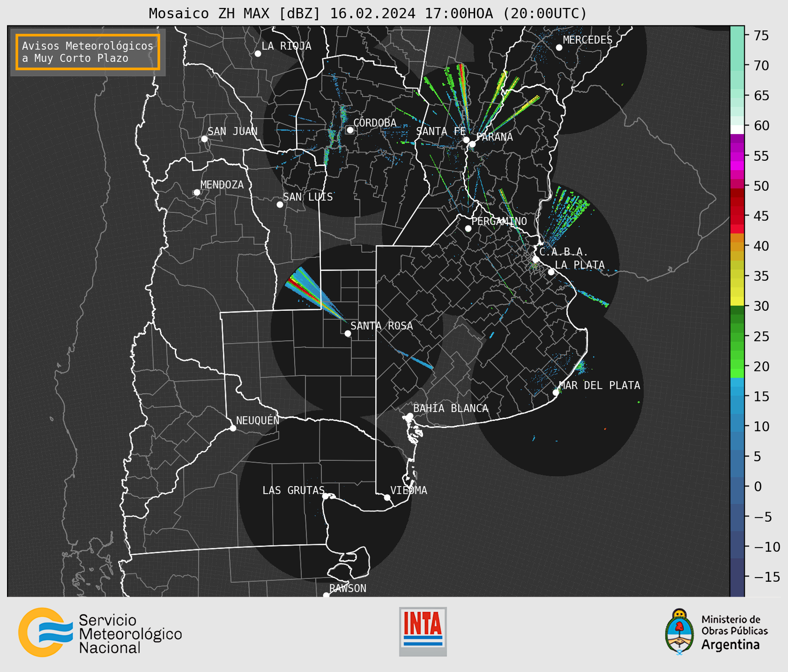Click the SANTA ROSA city marker dot
The height and width of the screenshot is (672, 788).
pos(348,333)
